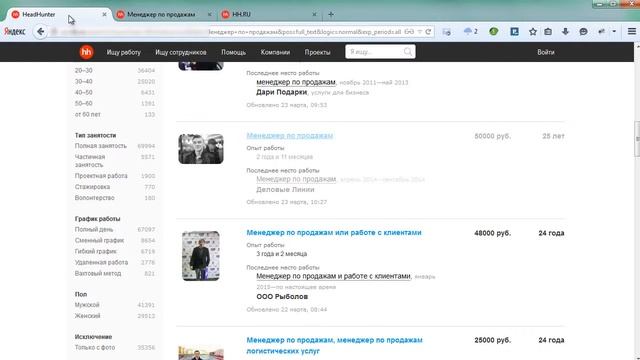Filter by Полная занятость
The height and width of the screenshot is (360, 640).
(x=101, y=146)
